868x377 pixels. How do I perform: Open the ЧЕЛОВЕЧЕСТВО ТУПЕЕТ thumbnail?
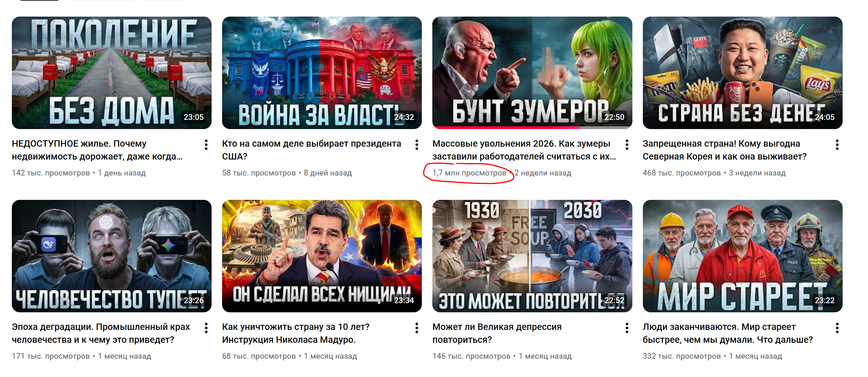pos(112,256)
